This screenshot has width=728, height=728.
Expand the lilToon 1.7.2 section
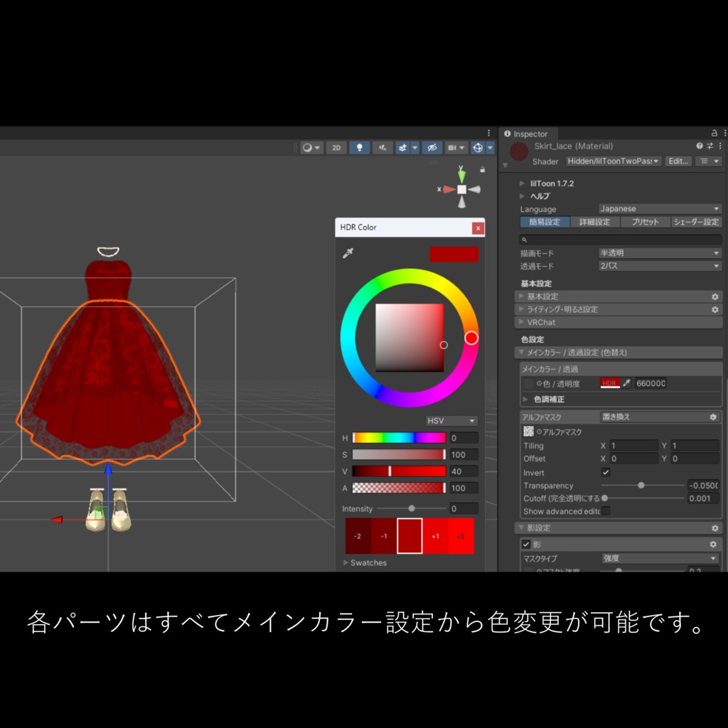click(555, 183)
